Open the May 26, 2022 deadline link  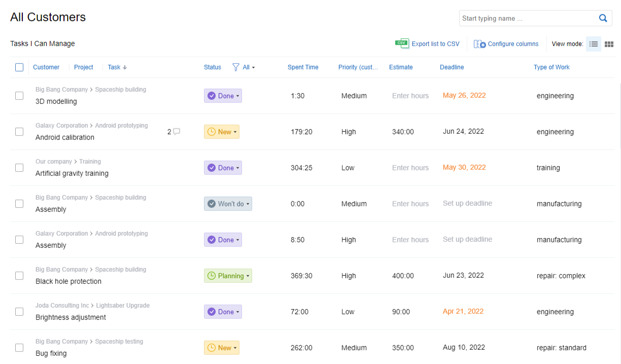[464, 95]
